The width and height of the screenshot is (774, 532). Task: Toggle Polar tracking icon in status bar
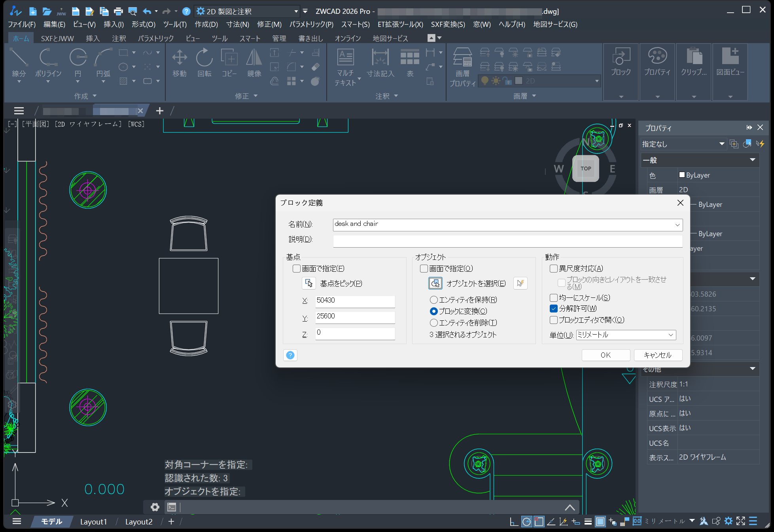[x=526, y=522]
